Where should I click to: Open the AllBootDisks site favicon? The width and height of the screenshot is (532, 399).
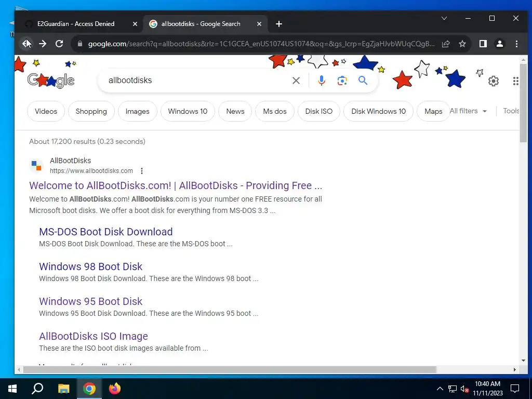point(36,166)
